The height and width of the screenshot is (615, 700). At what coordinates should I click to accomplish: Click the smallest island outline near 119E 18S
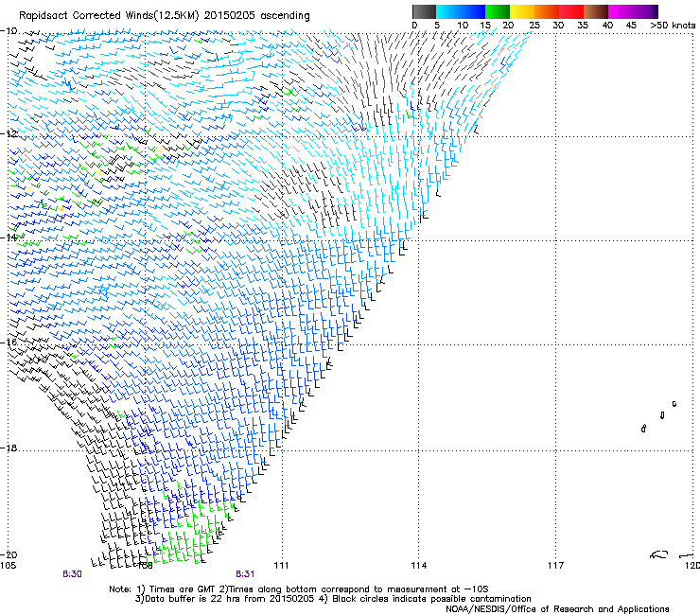click(x=674, y=404)
